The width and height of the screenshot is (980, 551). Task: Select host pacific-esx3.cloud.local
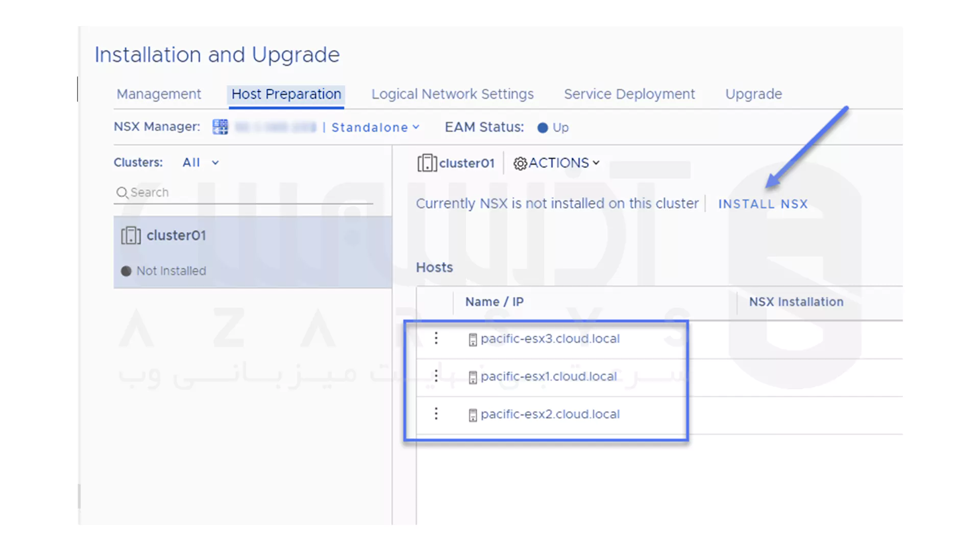pos(550,339)
